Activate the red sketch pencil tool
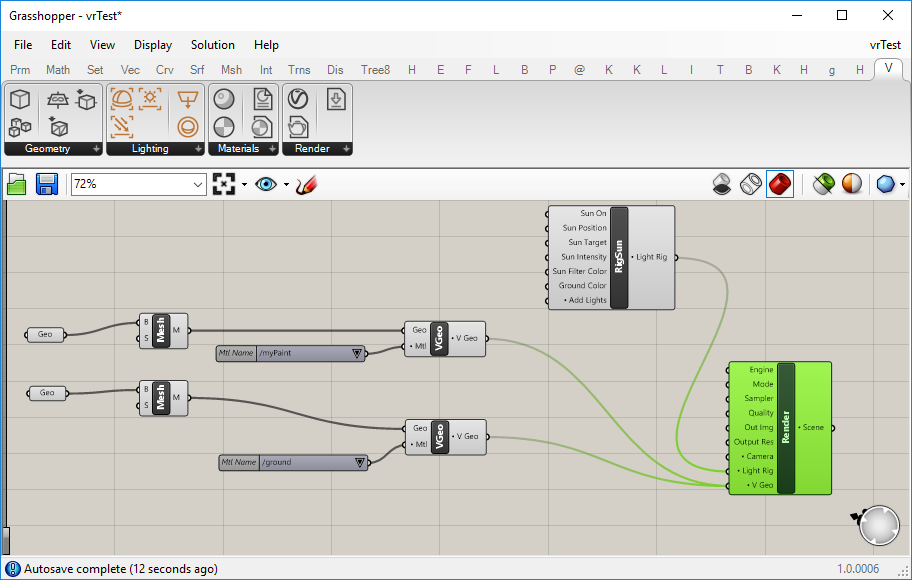This screenshot has width=912, height=580. 307,184
